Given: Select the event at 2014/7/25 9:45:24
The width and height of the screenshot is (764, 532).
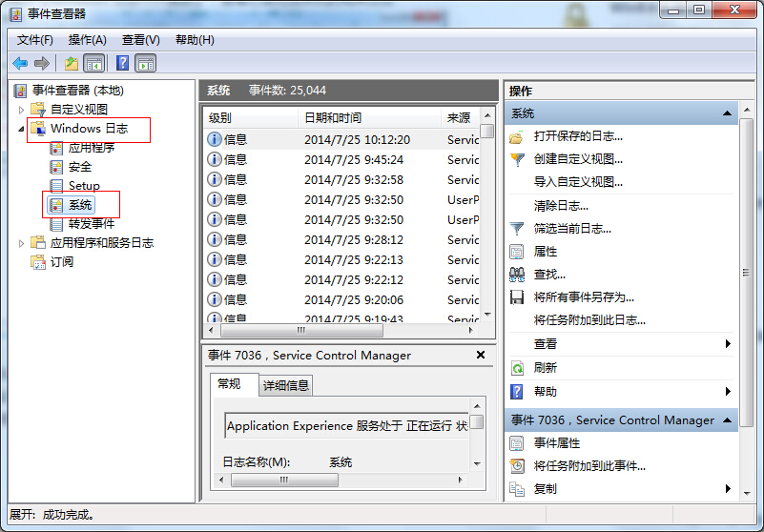Looking at the screenshot, I should (353, 160).
